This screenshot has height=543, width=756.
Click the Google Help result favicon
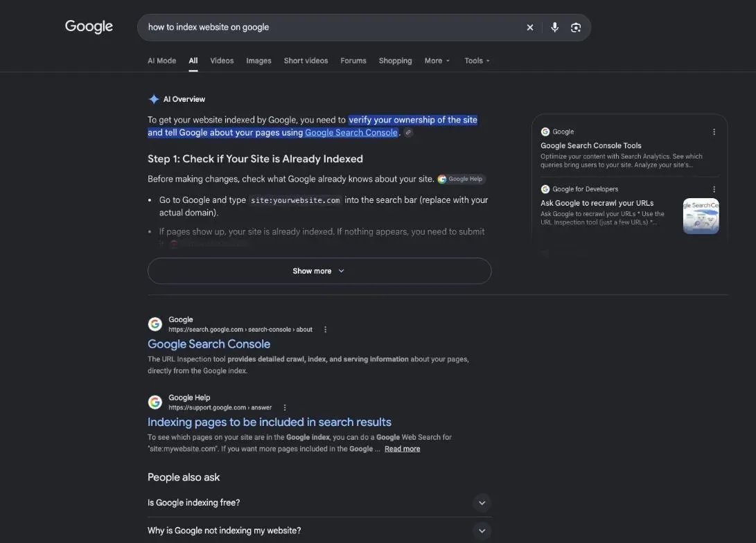(x=155, y=402)
